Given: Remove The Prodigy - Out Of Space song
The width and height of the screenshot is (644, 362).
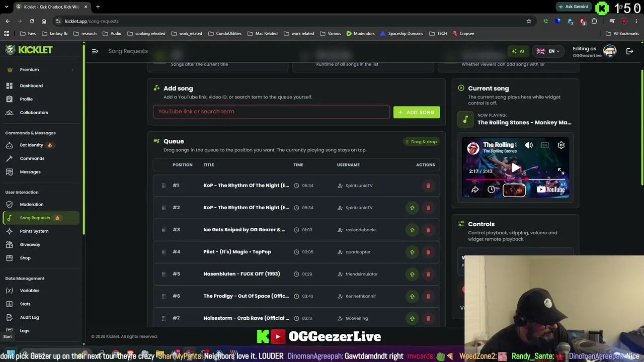Looking at the screenshot, I should (428, 296).
